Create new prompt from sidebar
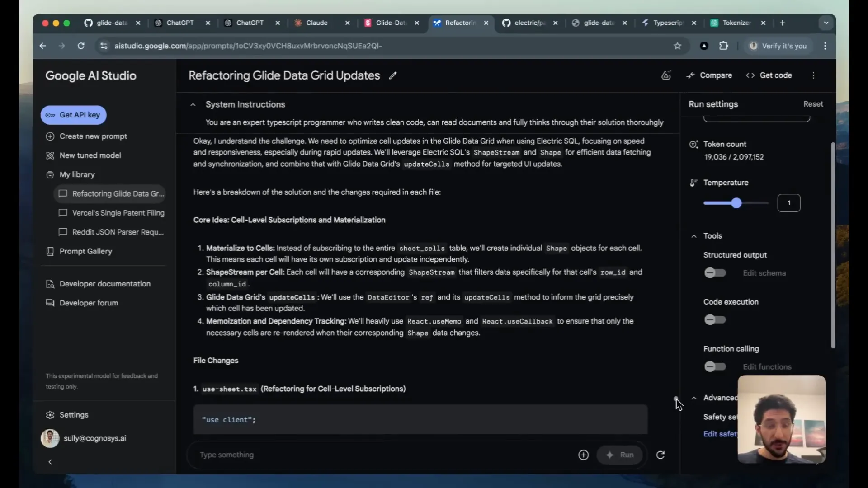 tap(86, 136)
